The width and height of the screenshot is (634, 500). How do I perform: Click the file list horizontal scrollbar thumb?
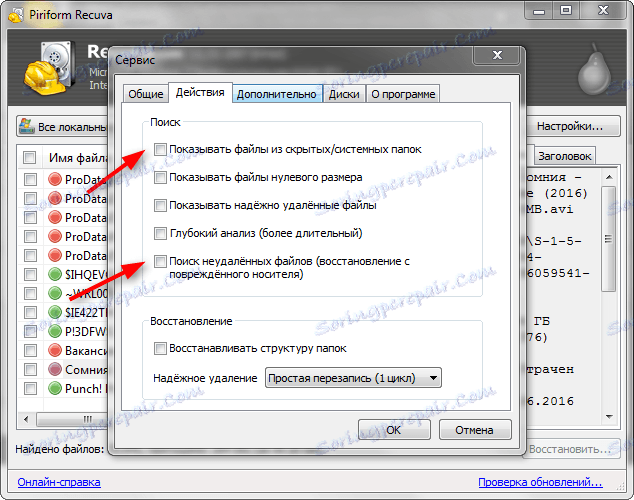coord(73,419)
